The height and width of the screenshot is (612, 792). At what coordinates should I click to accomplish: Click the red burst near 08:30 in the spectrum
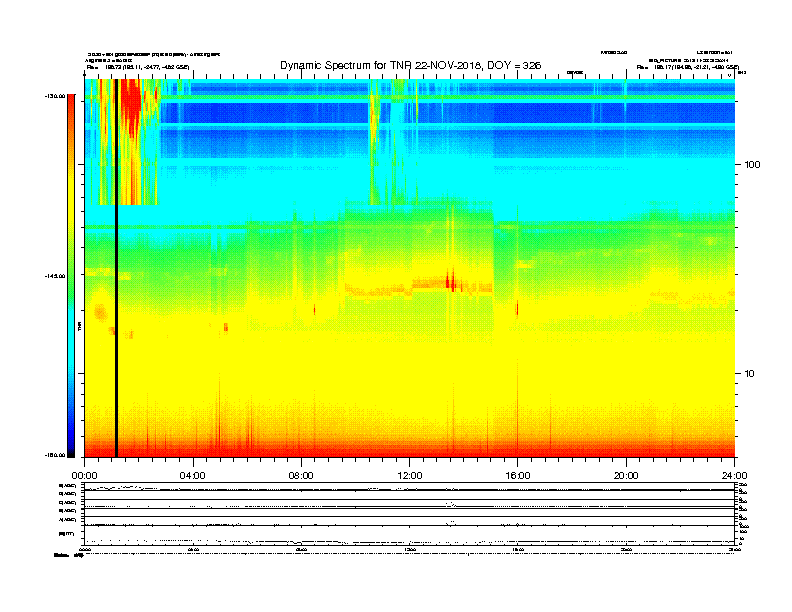pyautogui.click(x=314, y=309)
